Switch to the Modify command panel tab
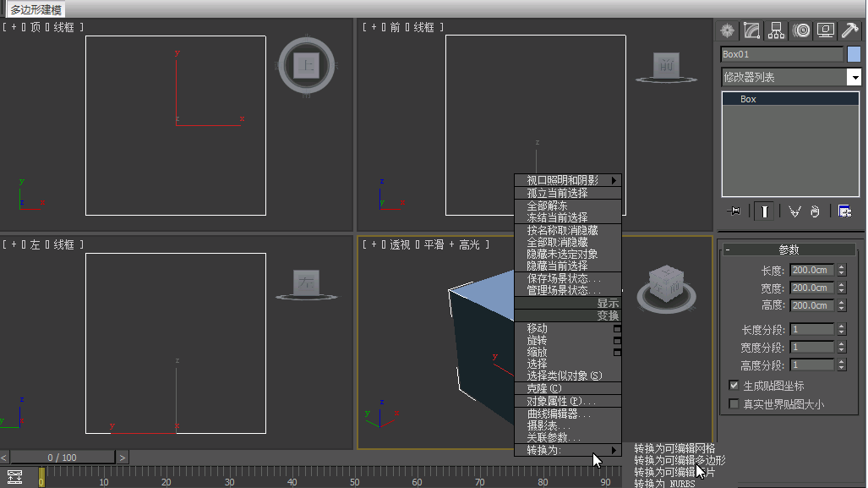 coord(751,30)
